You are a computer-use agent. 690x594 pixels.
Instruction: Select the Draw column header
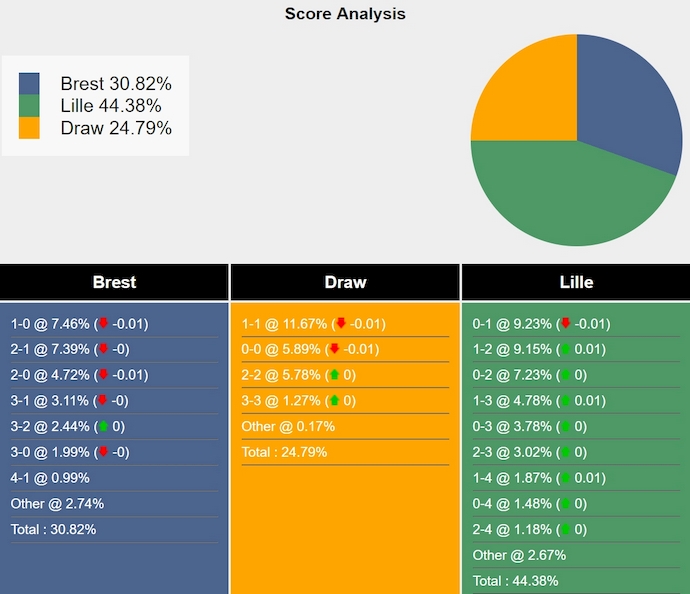pos(345,282)
